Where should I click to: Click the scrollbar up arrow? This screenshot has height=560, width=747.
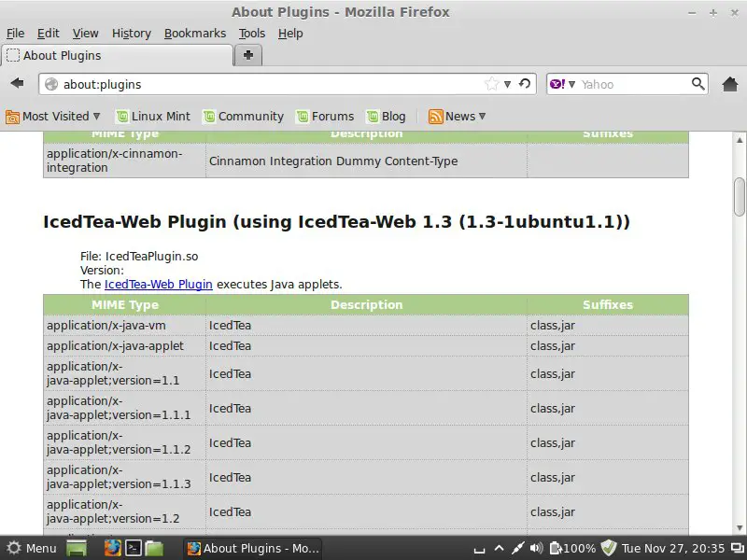point(740,139)
